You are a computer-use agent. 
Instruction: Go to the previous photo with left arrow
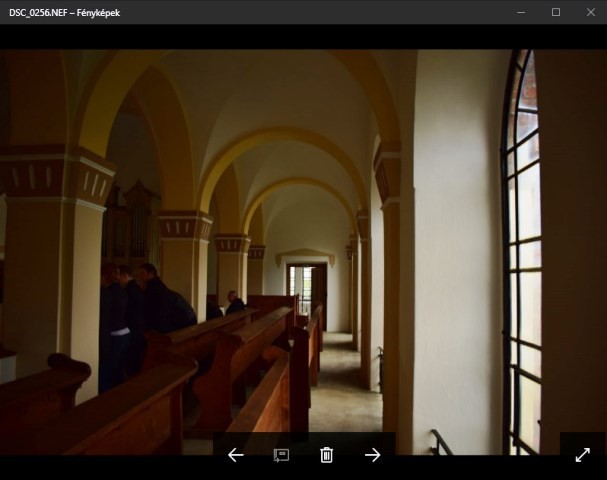pyautogui.click(x=236, y=455)
